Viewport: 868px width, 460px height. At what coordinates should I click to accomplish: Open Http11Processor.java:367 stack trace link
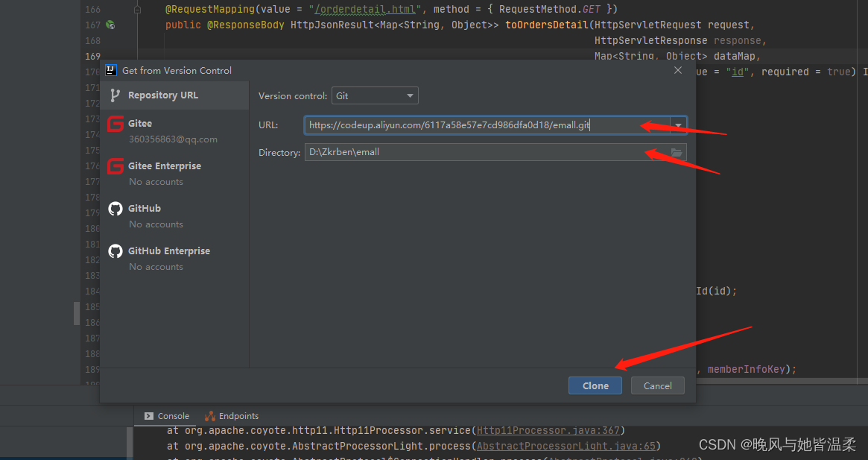coord(548,431)
